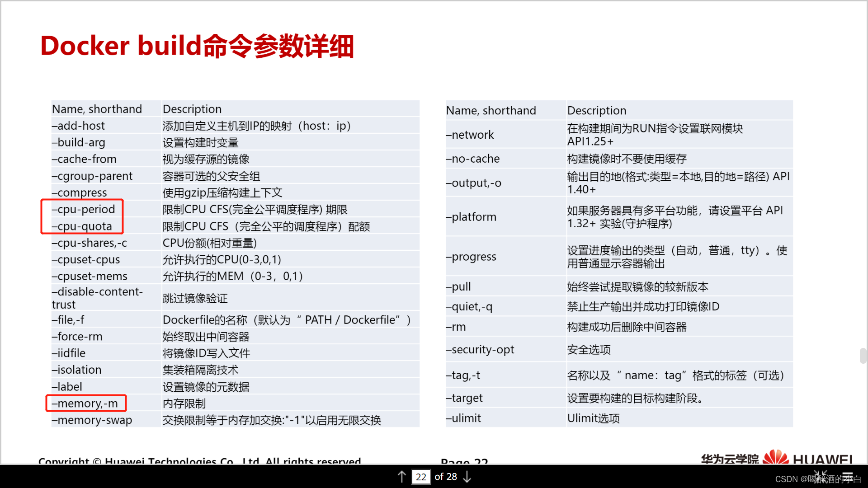This screenshot has width=868, height=488.
Task: Click the description 'Ulimit选项'
Action: pyautogui.click(x=593, y=418)
